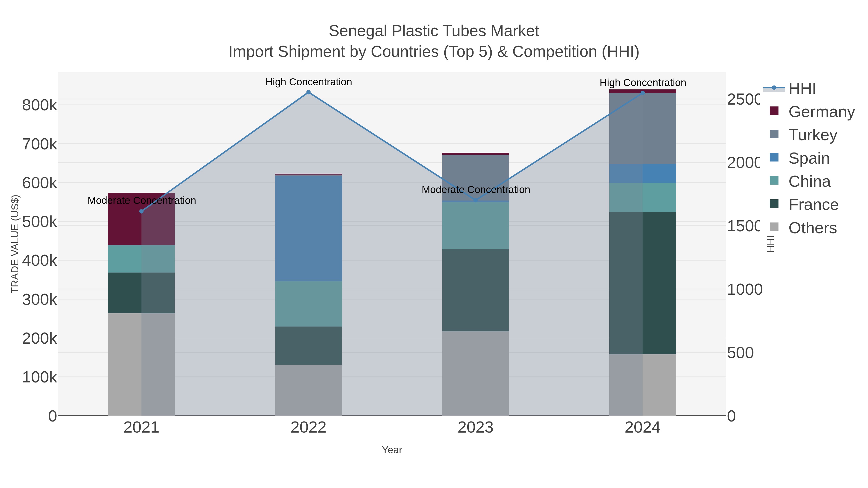The height and width of the screenshot is (488, 868).
Task: Select the Germany bar segment in 2021
Action: point(141,219)
